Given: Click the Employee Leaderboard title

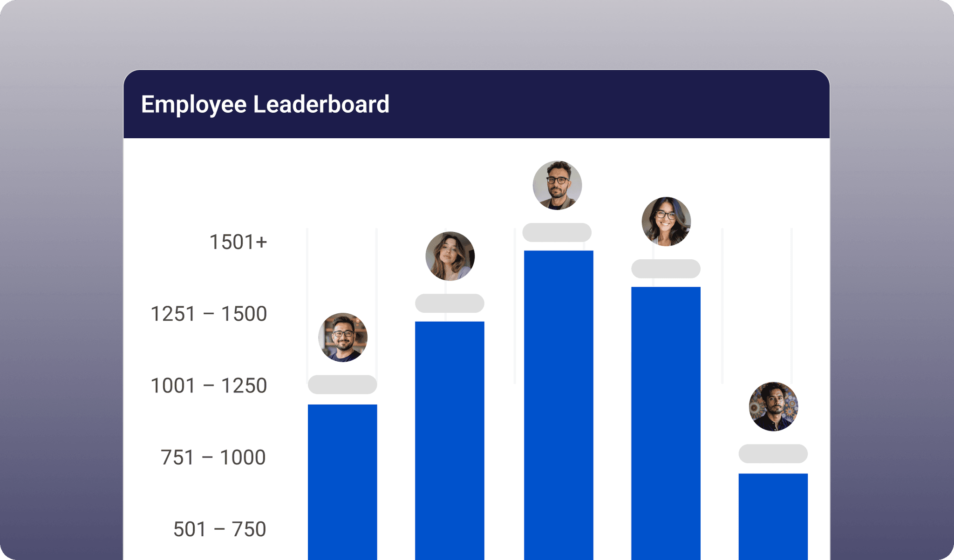Looking at the screenshot, I should (x=265, y=104).
